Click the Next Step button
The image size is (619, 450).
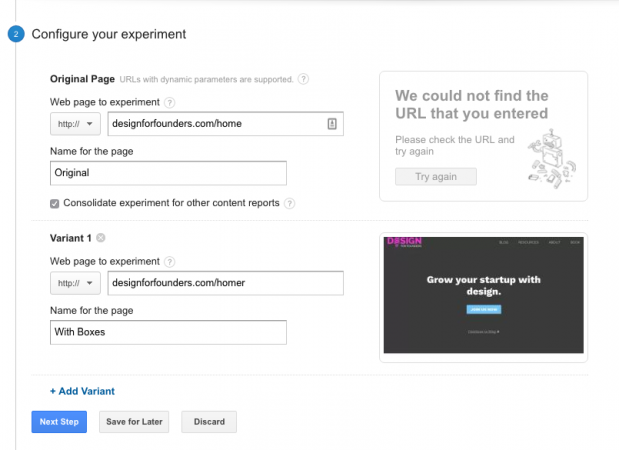click(59, 422)
